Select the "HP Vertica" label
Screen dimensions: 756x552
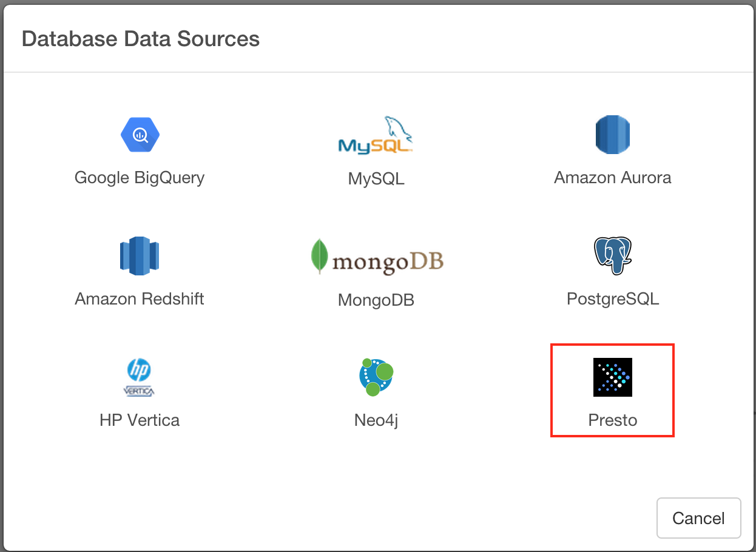(x=140, y=420)
